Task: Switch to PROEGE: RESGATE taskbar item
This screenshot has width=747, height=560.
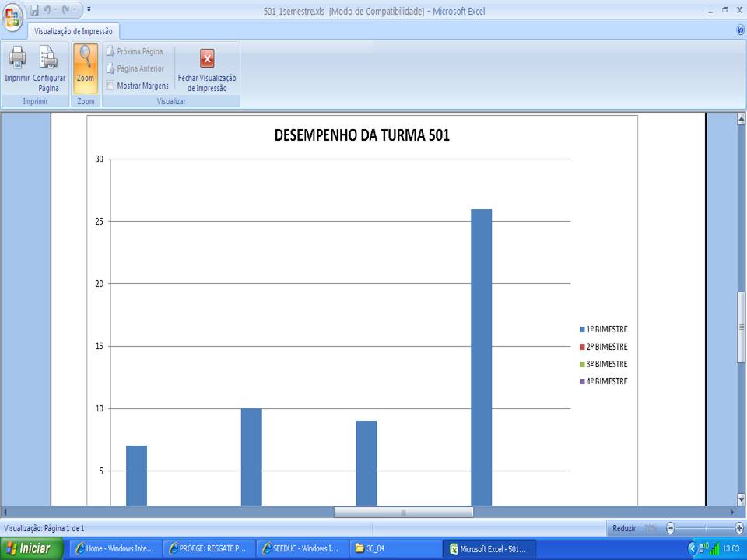Action: (x=209, y=548)
